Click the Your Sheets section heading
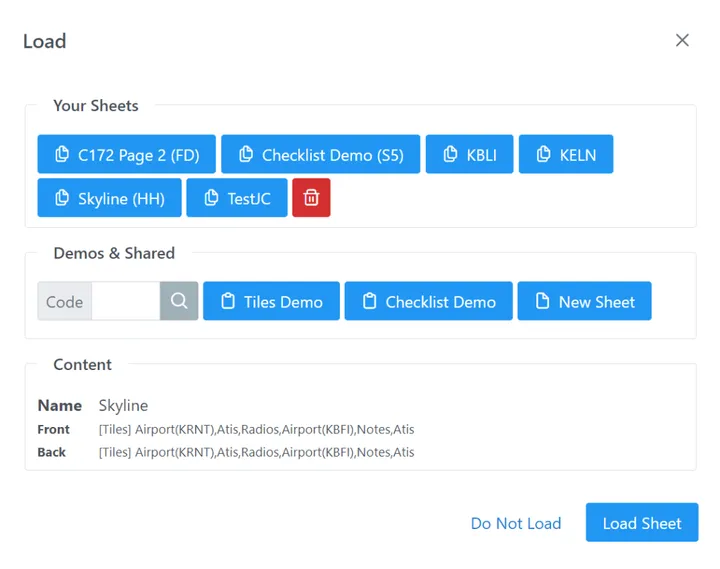 pos(96,106)
